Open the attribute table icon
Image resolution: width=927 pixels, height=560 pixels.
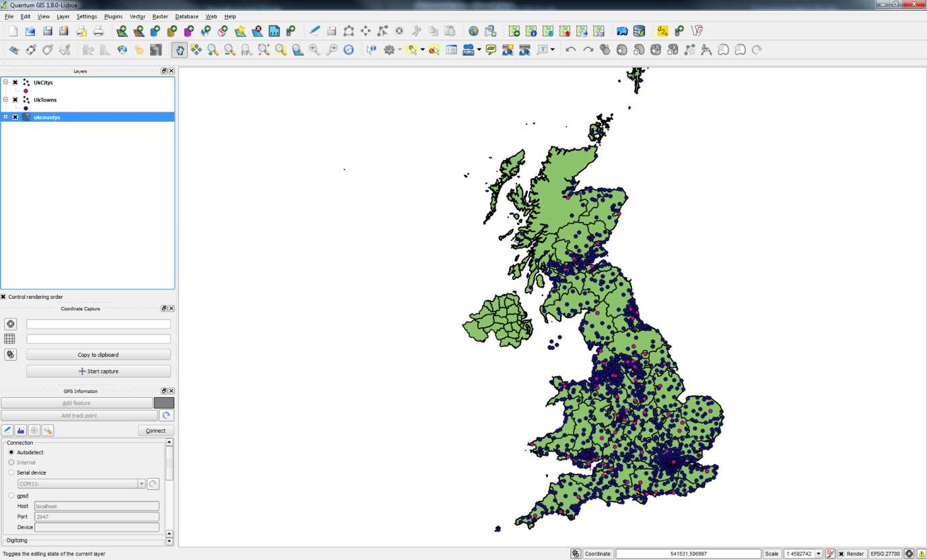[x=451, y=49]
